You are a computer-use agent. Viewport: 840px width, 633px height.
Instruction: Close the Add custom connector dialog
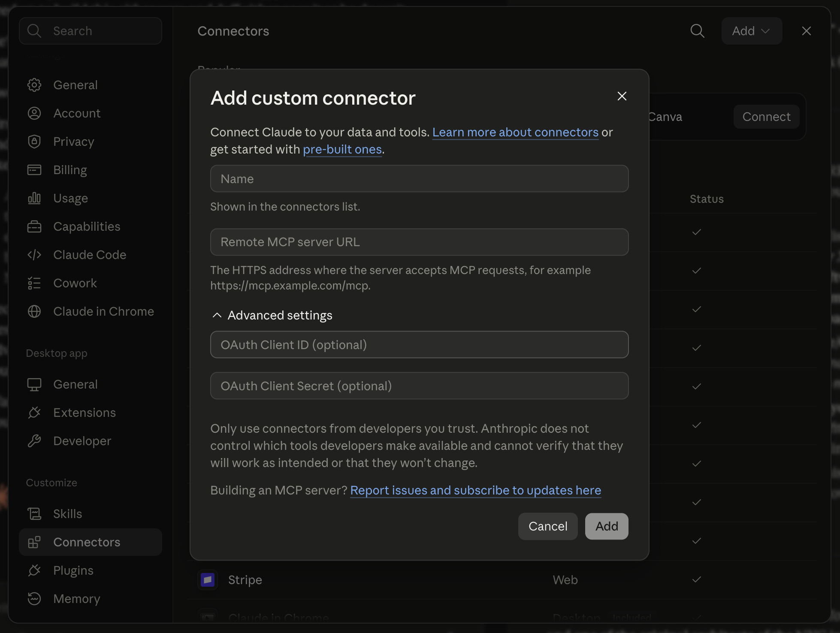pos(622,96)
